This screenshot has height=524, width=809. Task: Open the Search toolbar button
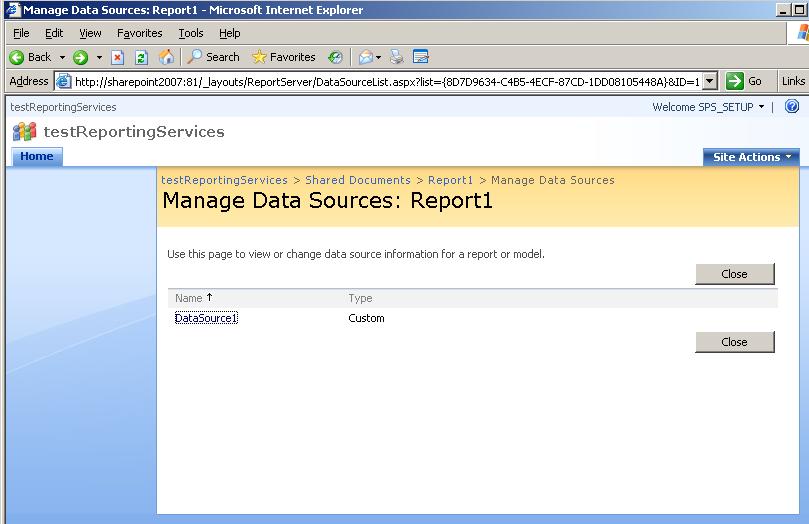coord(213,57)
